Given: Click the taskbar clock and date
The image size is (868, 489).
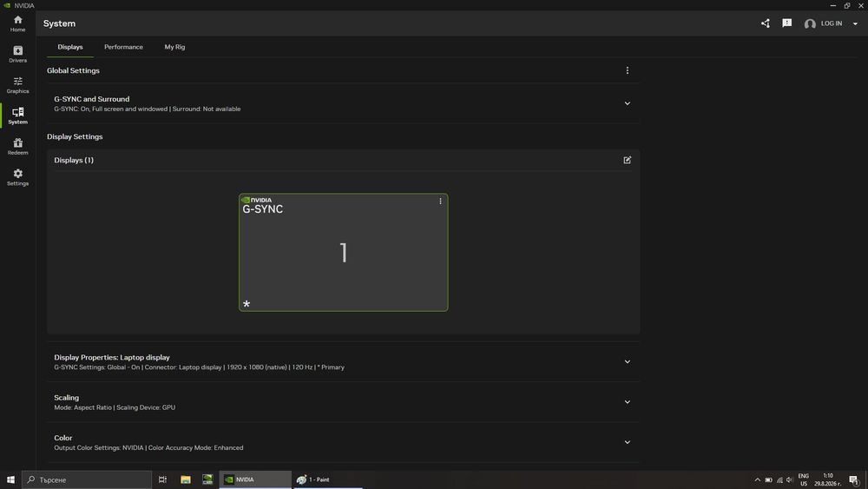Looking at the screenshot, I should tap(827, 480).
